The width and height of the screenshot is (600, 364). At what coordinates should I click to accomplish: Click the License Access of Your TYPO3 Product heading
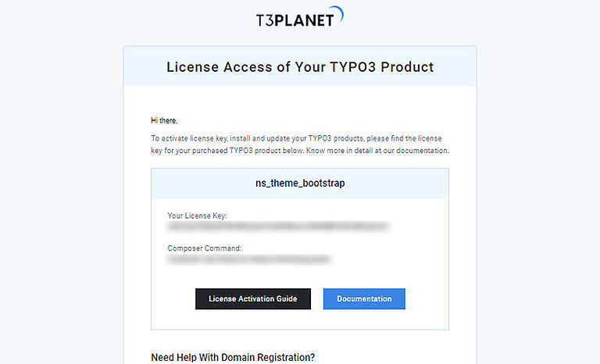point(300,67)
